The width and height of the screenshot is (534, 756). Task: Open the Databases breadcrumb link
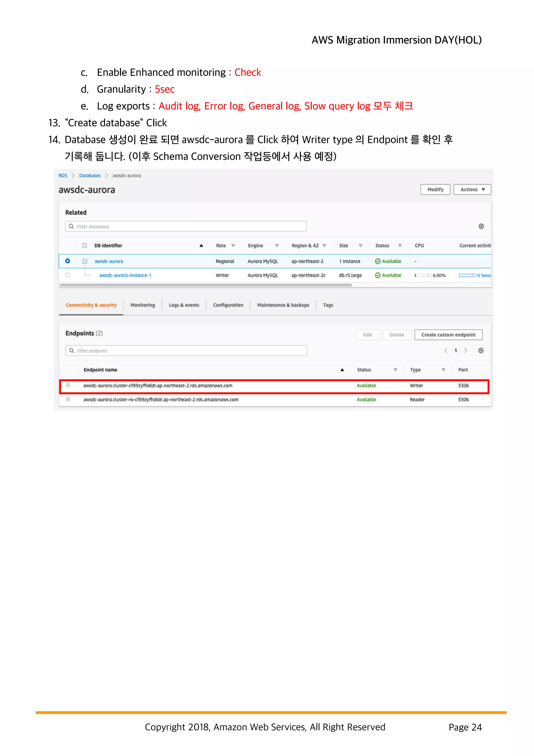coord(90,176)
